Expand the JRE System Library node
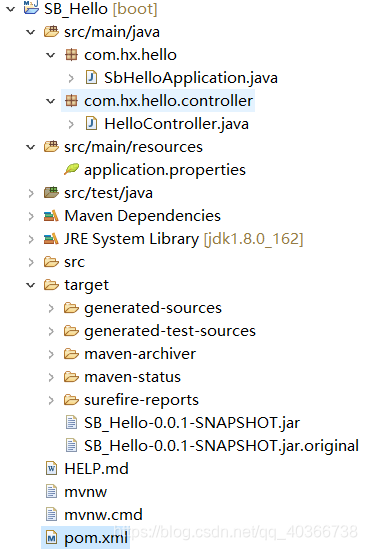 [x=31, y=239]
